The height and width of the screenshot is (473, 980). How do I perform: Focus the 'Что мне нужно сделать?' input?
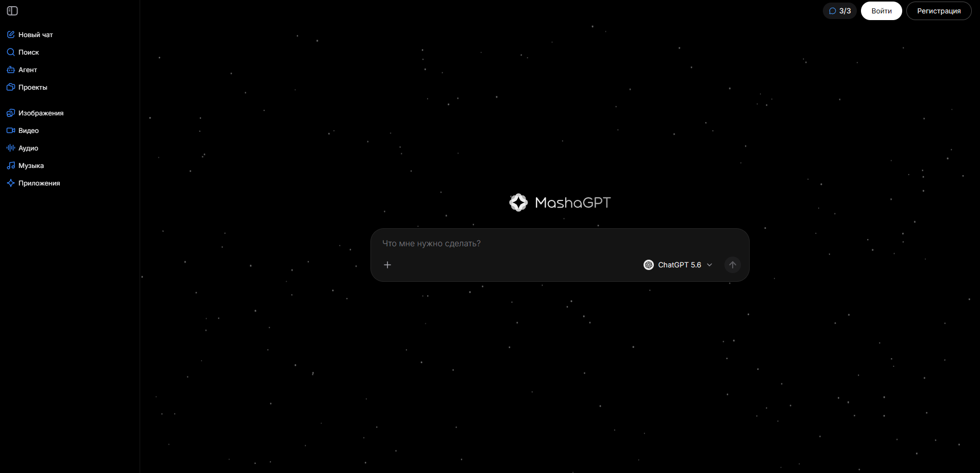pos(560,243)
